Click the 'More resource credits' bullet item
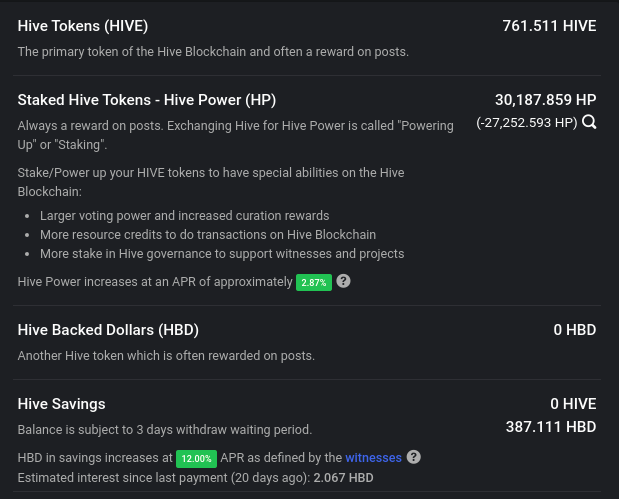This screenshot has width=619, height=499. pyautogui.click(x=208, y=234)
